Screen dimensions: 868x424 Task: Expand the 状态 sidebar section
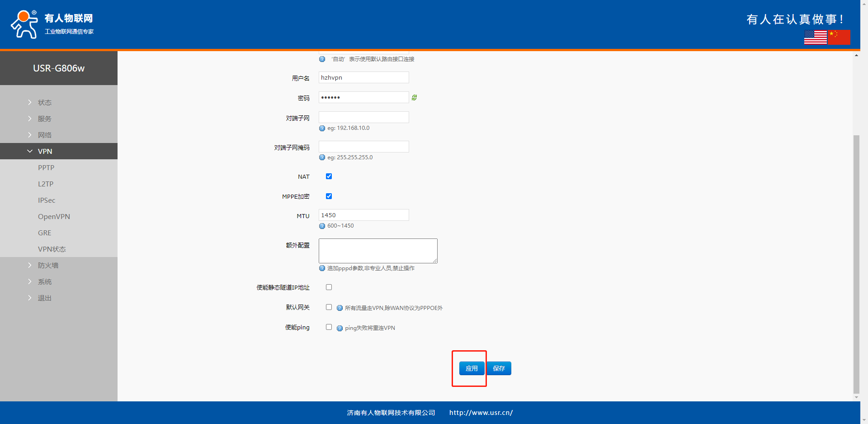click(x=44, y=103)
